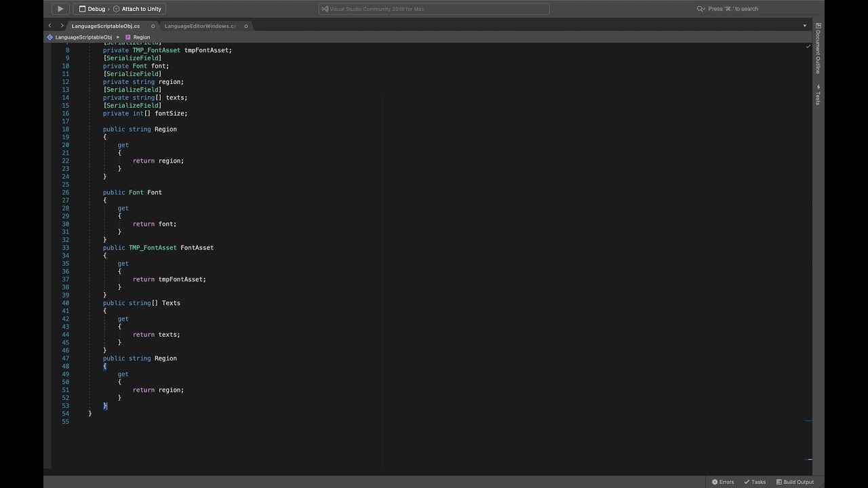The width and height of the screenshot is (868, 488).
Task: Click 'private string region;' on line 12
Action: (143, 82)
